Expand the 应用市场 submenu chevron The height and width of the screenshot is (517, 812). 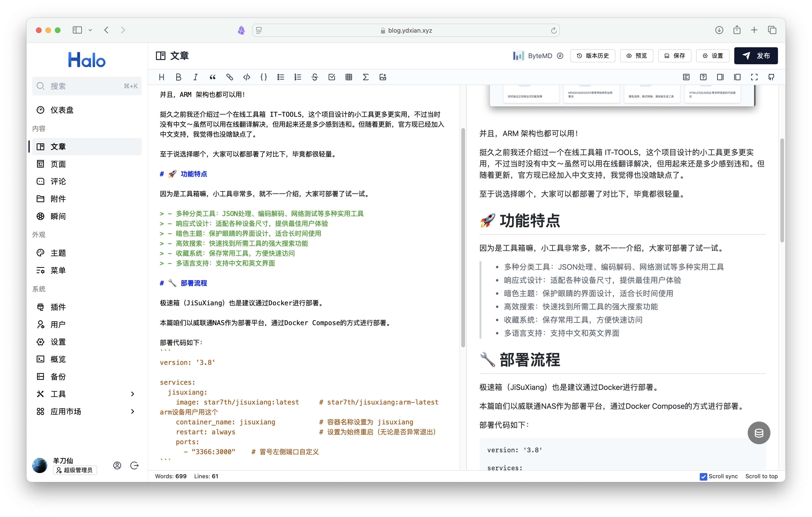(133, 411)
